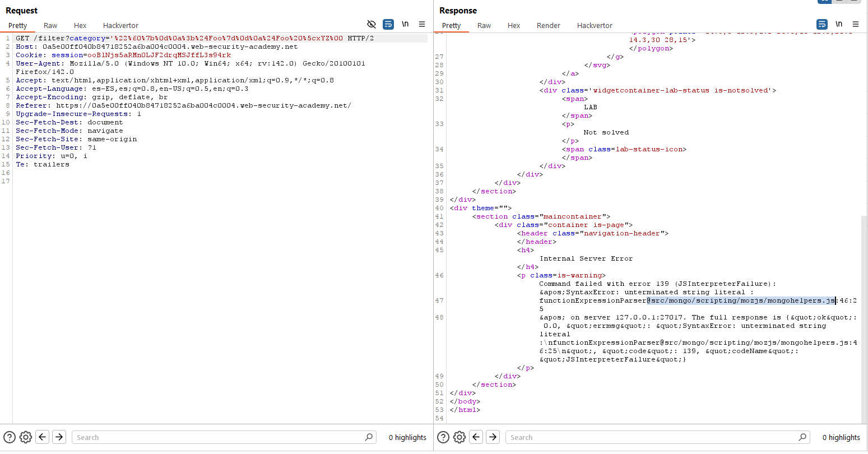Go to previous search match in Response
868x454 pixels.
476,437
